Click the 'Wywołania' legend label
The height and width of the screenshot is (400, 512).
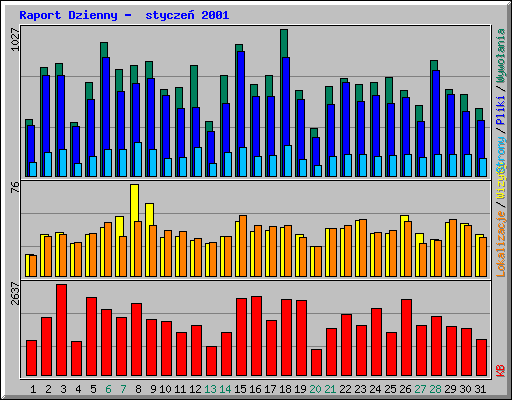501,56
